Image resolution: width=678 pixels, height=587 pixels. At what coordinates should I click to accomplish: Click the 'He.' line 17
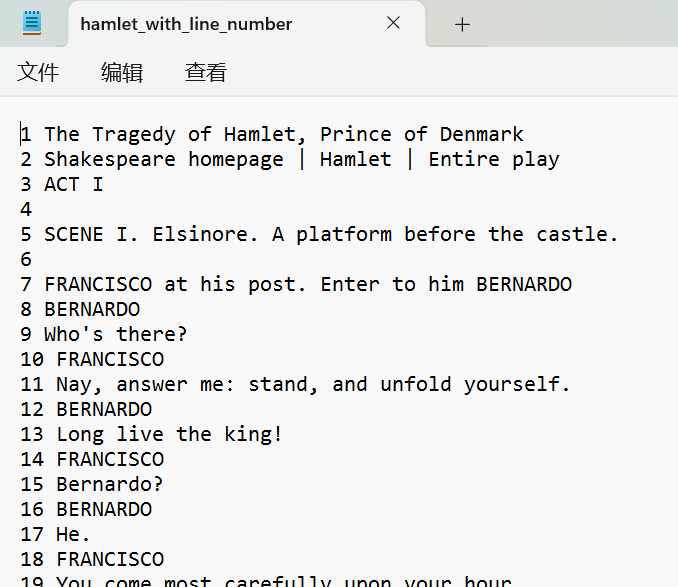point(73,534)
